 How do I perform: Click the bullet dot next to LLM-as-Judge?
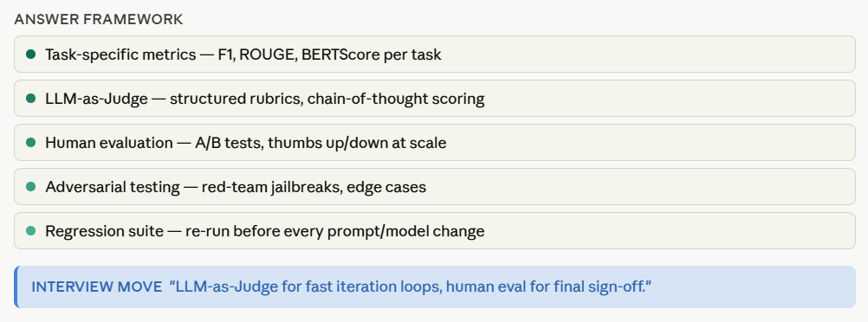point(31,99)
